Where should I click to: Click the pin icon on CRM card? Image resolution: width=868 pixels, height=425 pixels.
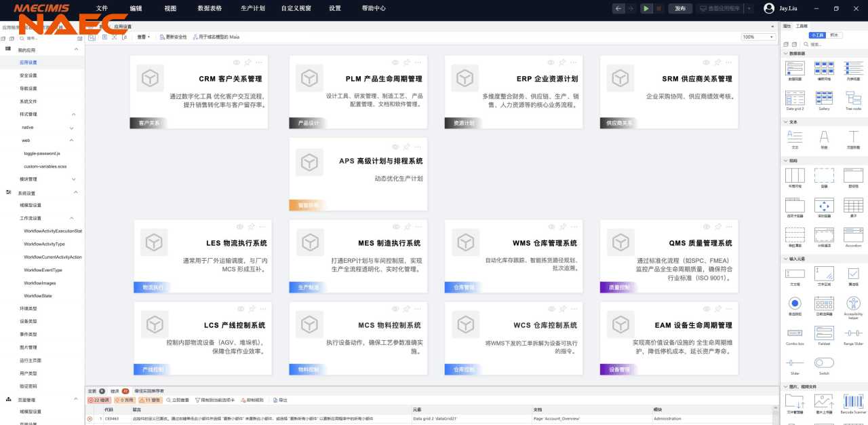251,62
